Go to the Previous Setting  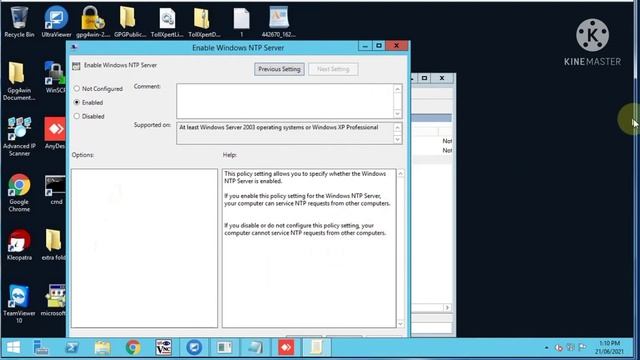coord(279,69)
